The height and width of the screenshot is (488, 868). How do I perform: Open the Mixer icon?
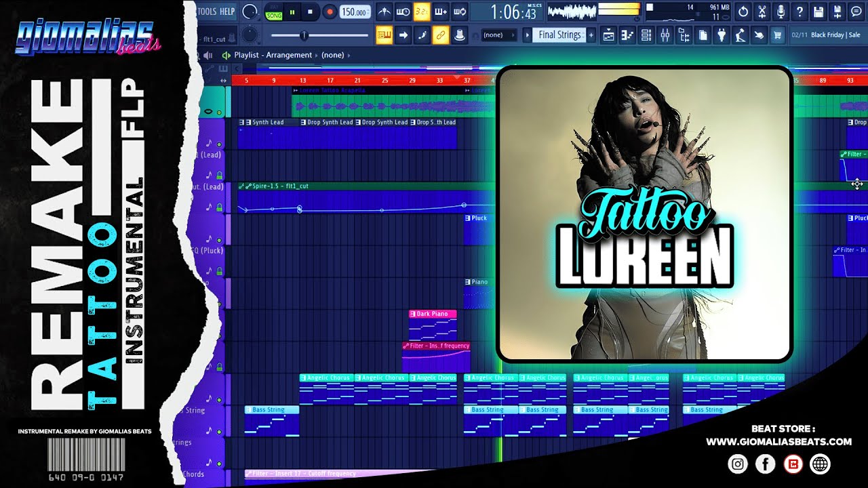tap(665, 35)
